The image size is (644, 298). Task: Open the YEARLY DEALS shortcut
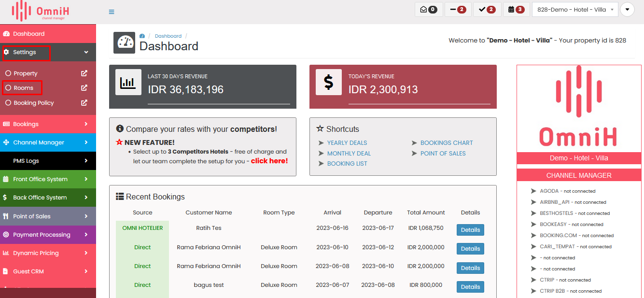point(347,143)
